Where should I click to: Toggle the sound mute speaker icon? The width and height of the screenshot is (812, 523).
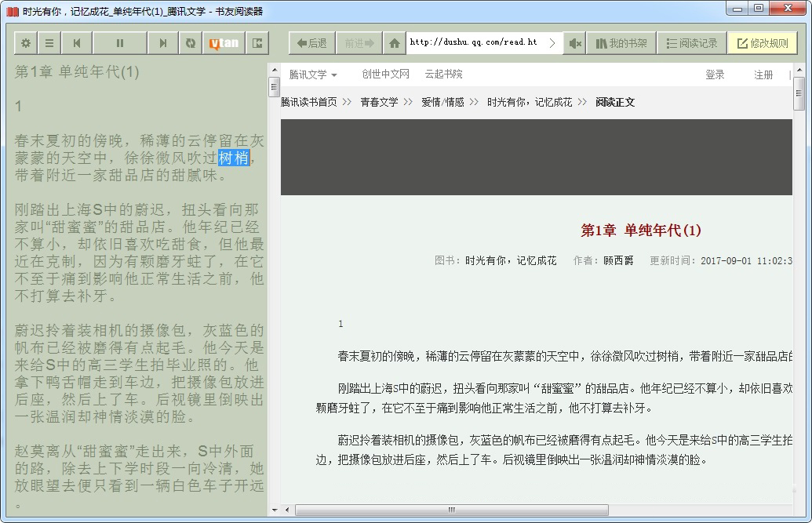[x=575, y=43]
